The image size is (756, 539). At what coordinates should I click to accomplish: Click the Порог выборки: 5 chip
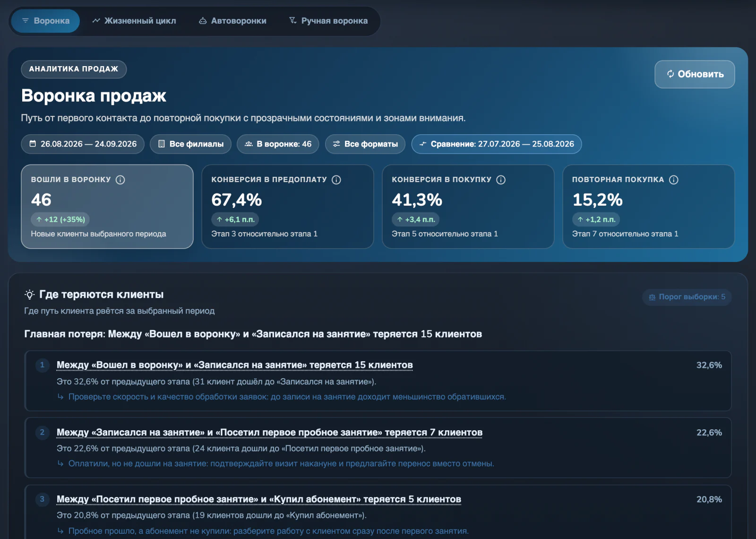[687, 297]
